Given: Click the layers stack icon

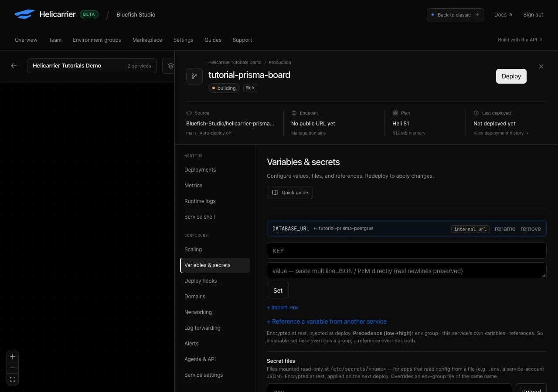Looking at the screenshot, I should tap(170, 66).
